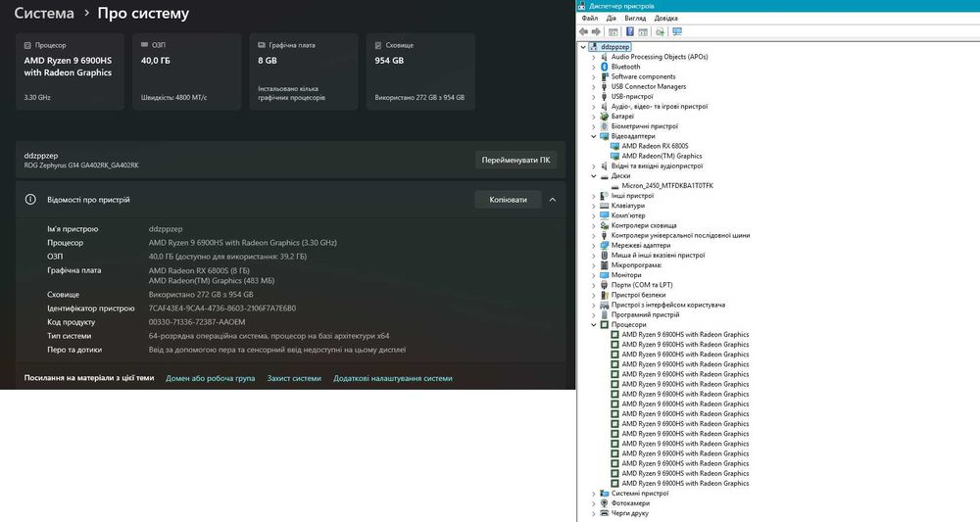Open the Вигляд menu in Device Manager
Image resolution: width=980 pixels, height=522 pixels.
pos(635,18)
